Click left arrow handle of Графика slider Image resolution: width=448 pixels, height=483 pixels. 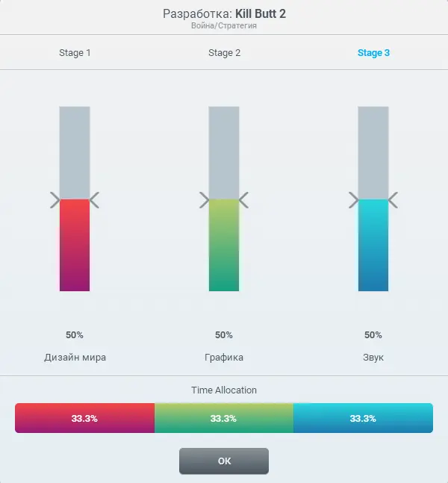point(204,200)
